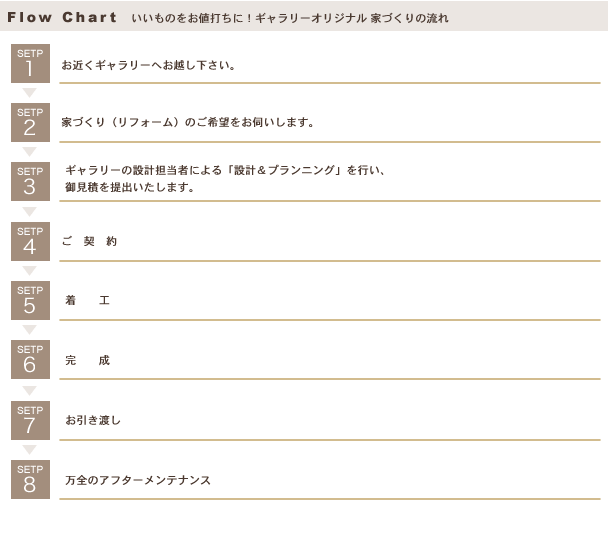This screenshot has height=550, width=610.
Task: Click the 万全のアフターメンテナンス text
Action: click(138, 480)
